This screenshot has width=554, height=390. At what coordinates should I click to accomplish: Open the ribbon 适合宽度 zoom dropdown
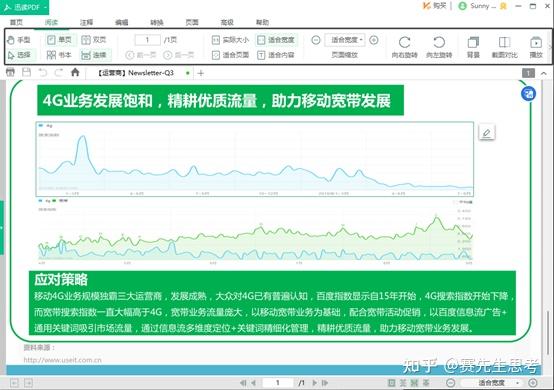click(x=345, y=40)
